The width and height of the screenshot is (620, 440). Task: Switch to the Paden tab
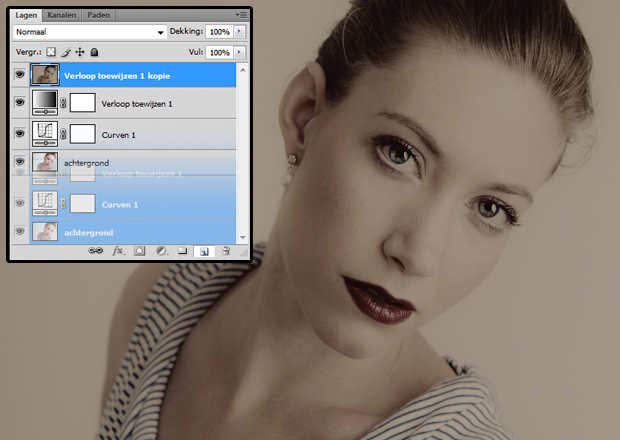click(x=98, y=15)
